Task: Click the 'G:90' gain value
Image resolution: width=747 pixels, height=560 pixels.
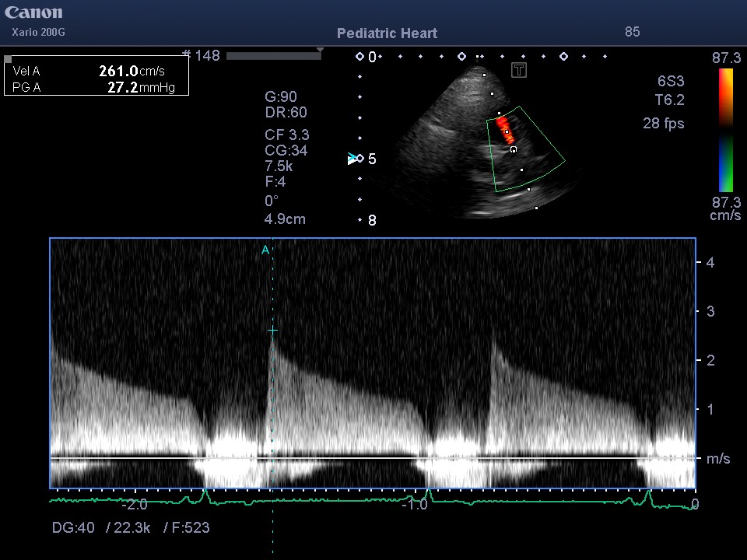Action: pyautogui.click(x=281, y=96)
